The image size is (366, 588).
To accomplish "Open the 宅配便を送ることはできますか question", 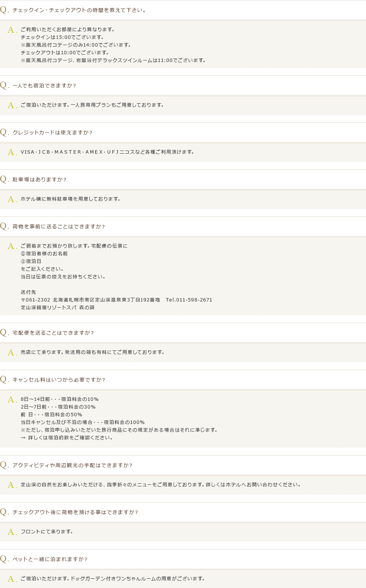I will 53,333.
